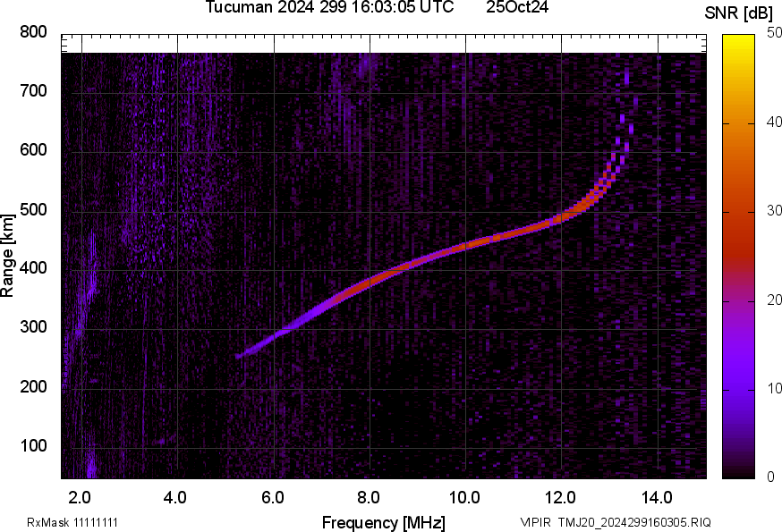The height and width of the screenshot is (532, 782).
Task: Click the SNR colorbar gradient
Action: click(x=738, y=257)
